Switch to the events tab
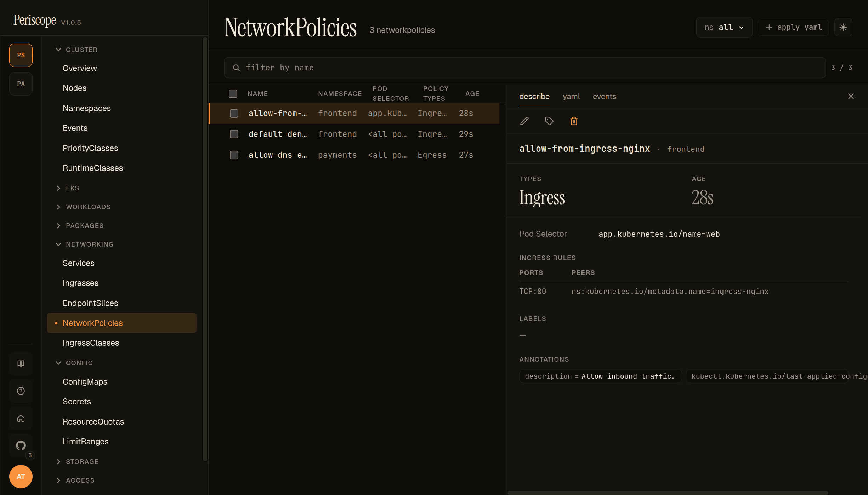 [604, 97]
